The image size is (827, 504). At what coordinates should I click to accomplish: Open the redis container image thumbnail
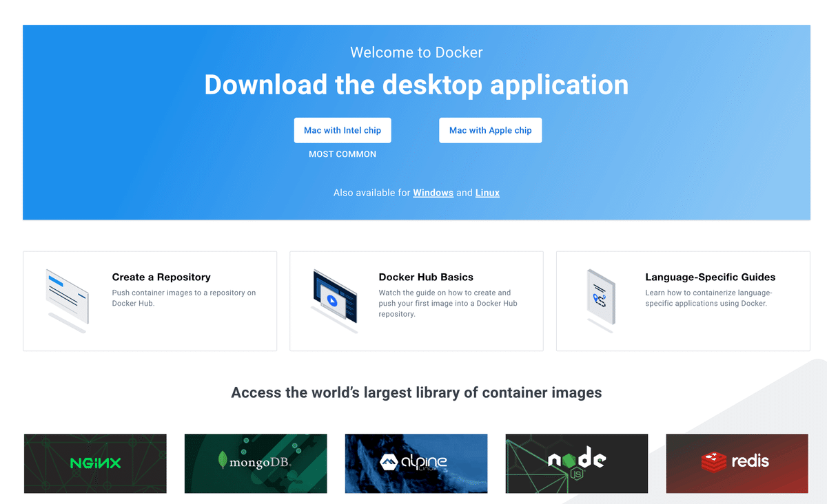click(x=737, y=463)
